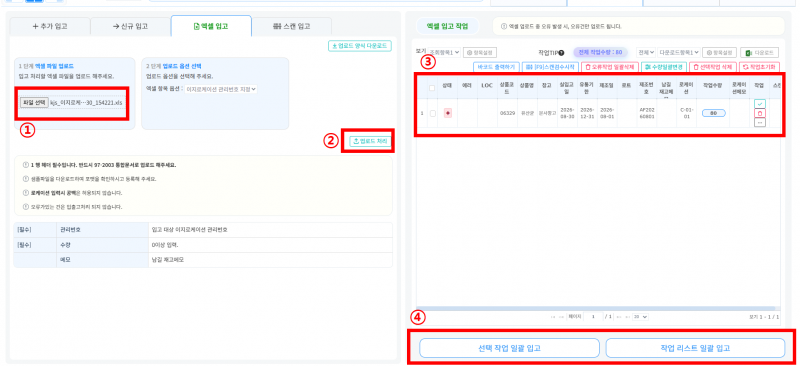Viewport: 800px width, 366px height.
Task: Click the green checkmark action icon in row 1
Action: point(760,104)
